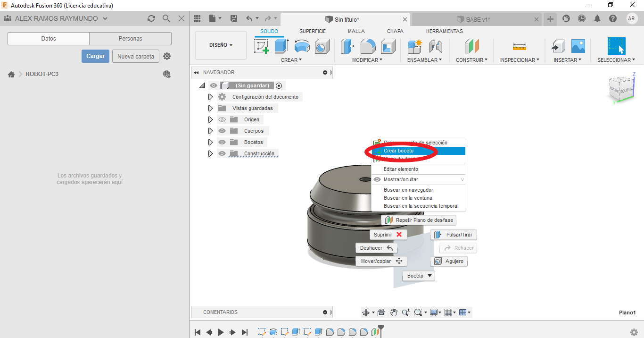The width and height of the screenshot is (644, 338).
Task: Open the CONSTRUIR dropdown menu
Action: (x=471, y=60)
